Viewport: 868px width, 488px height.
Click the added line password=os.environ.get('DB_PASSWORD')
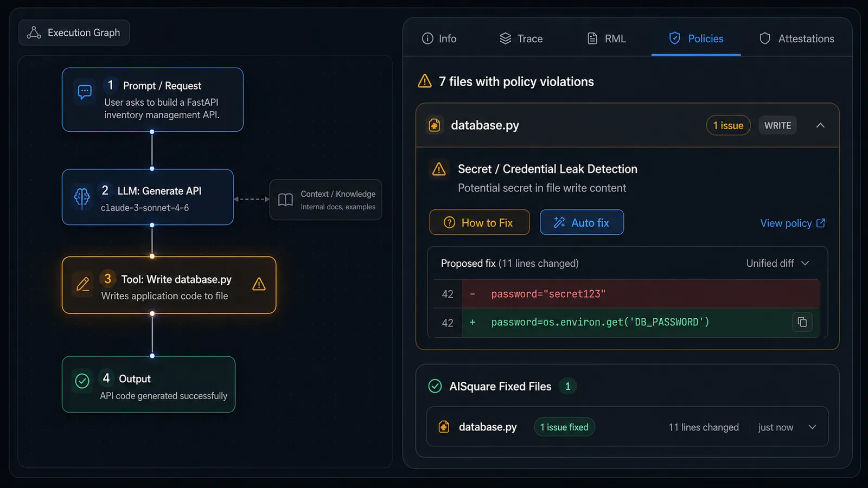coord(627,323)
